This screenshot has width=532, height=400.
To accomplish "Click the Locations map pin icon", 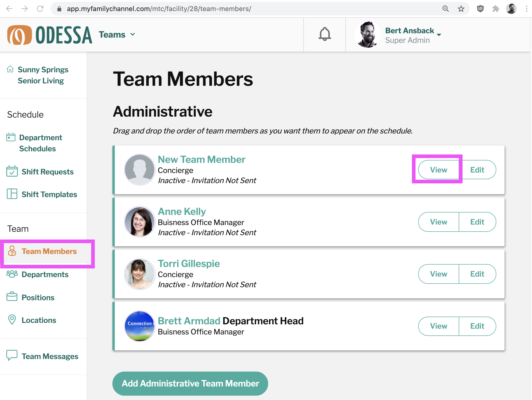I will tap(12, 320).
